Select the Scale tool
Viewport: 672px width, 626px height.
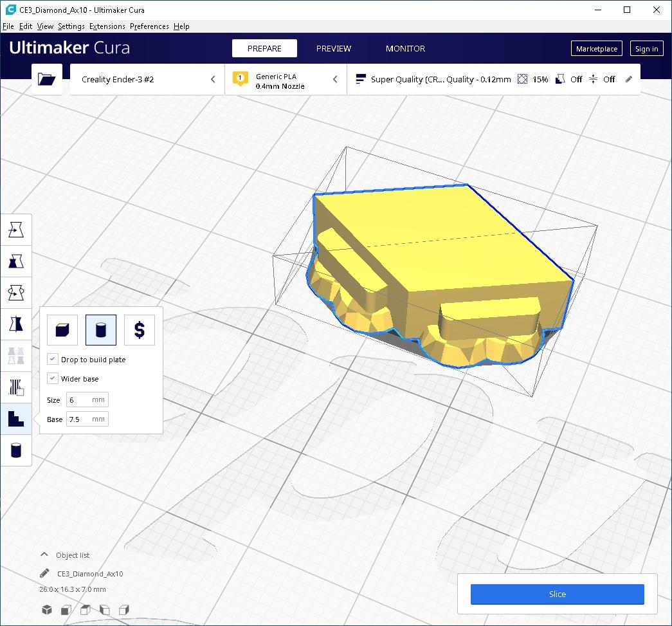pyautogui.click(x=16, y=261)
